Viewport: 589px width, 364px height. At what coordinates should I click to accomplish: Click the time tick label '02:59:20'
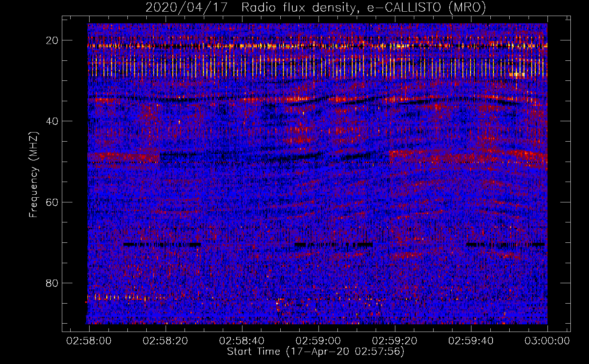(x=395, y=341)
